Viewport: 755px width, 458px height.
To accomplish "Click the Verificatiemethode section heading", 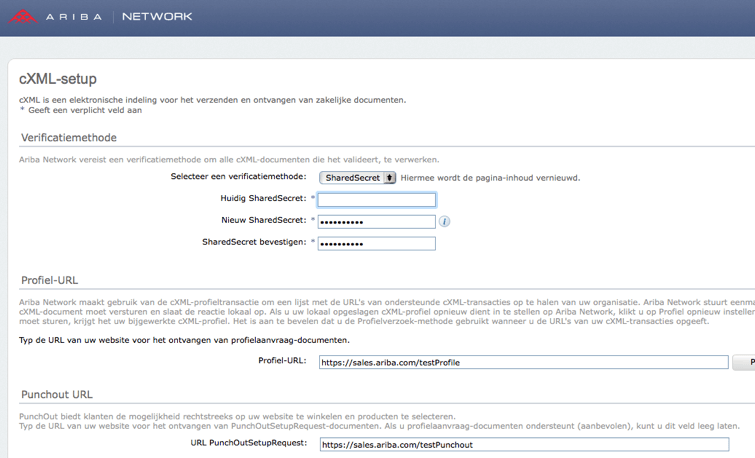I will [69, 138].
